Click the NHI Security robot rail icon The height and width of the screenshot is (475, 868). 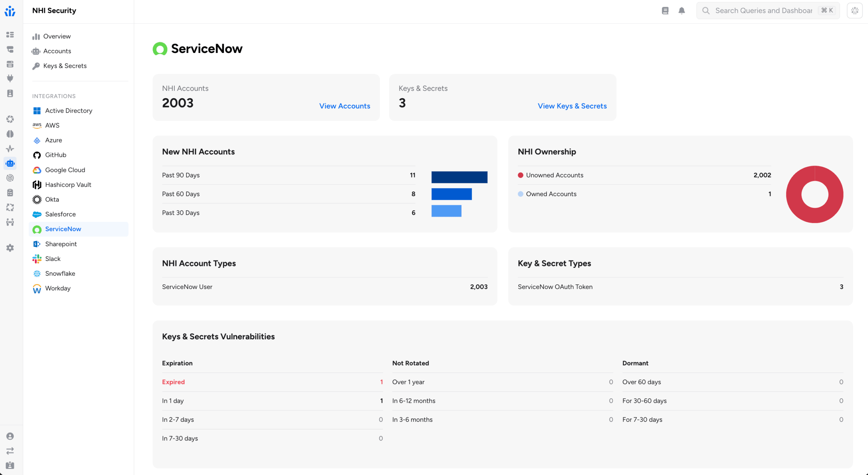[x=10, y=163]
